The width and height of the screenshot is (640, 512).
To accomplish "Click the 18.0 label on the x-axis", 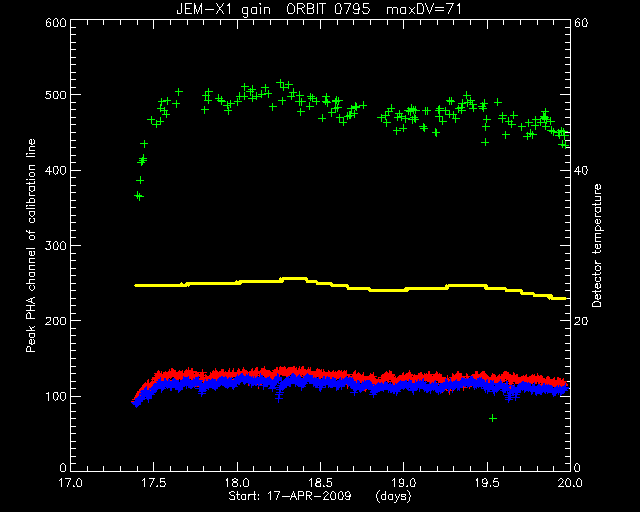I will click(x=237, y=483).
